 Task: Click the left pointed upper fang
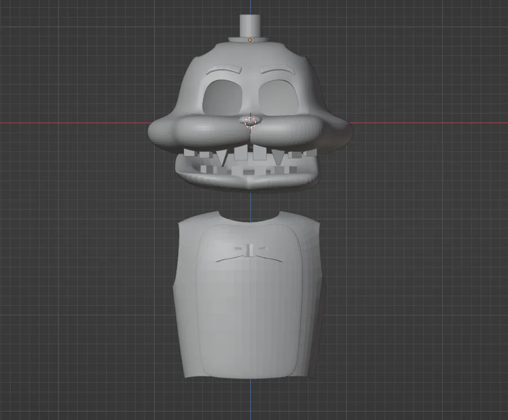tap(222, 157)
